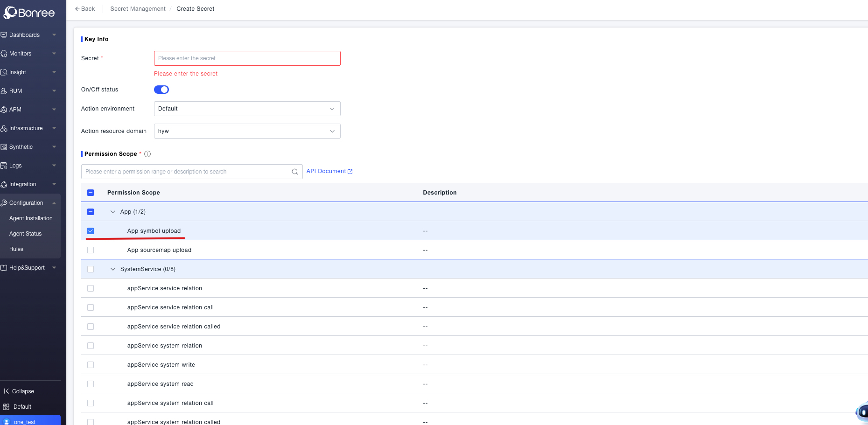868x425 pixels.
Task: Go to Secret Management breadcrumb
Action: pos(138,8)
